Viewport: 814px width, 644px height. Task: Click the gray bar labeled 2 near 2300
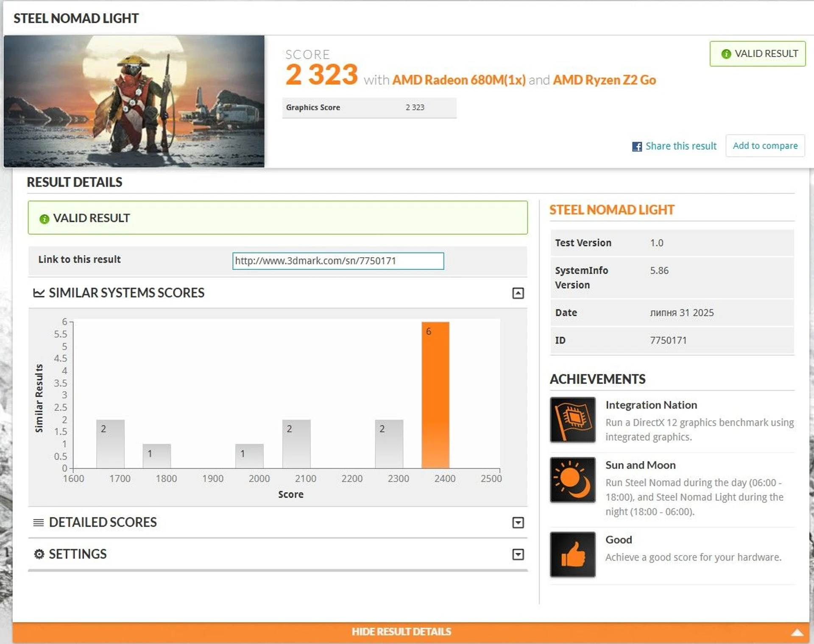(389, 444)
